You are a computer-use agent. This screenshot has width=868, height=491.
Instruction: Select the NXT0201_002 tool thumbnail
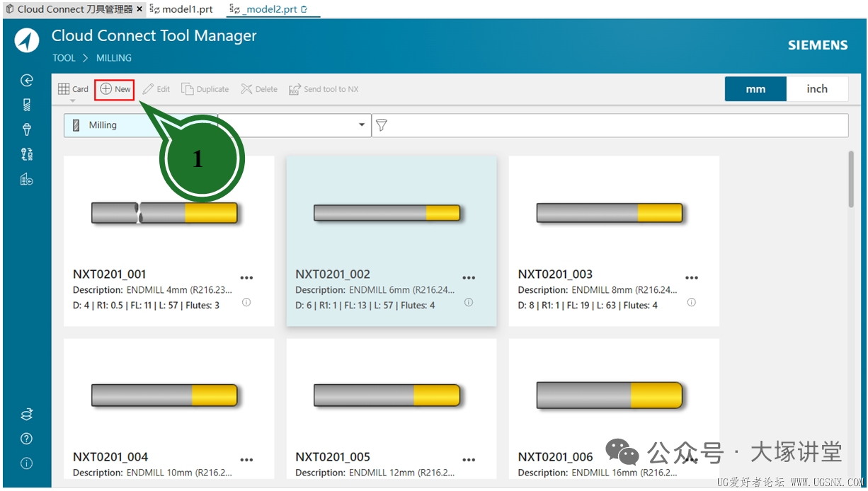point(387,212)
